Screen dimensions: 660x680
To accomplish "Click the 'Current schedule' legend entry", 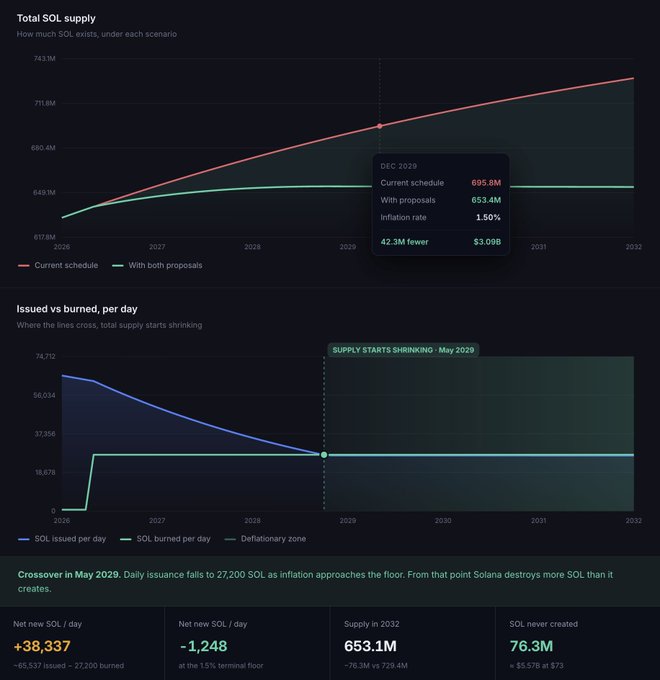I will (58, 265).
